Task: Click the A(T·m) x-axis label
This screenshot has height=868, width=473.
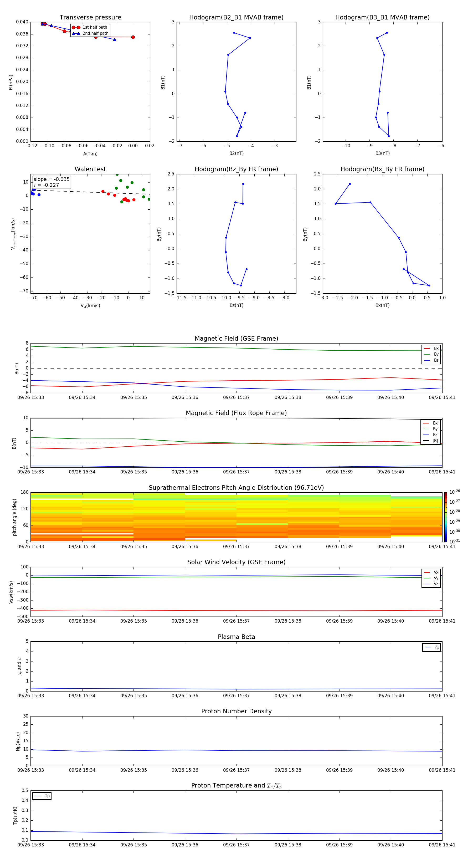Action: coord(90,154)
